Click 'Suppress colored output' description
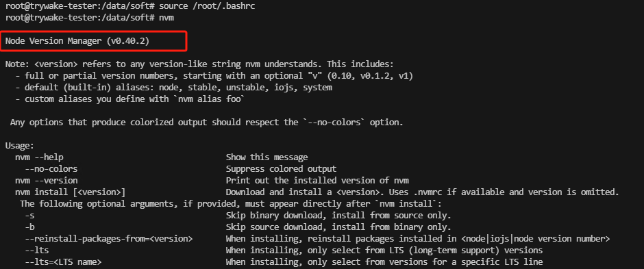 tap(281, 169)
